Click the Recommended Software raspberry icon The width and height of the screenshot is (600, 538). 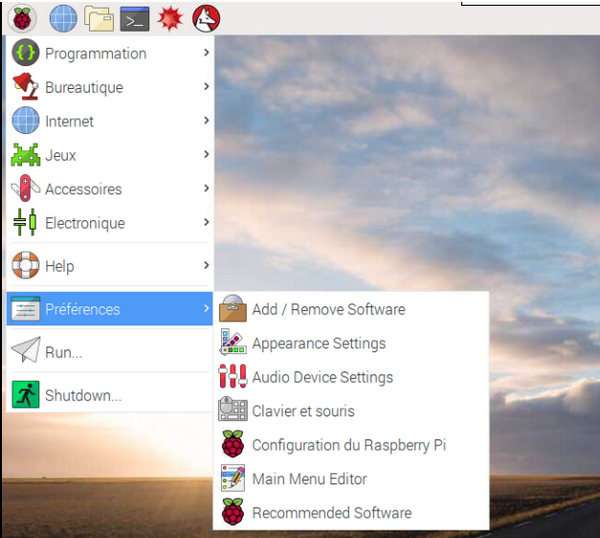(x=233, y=512)
